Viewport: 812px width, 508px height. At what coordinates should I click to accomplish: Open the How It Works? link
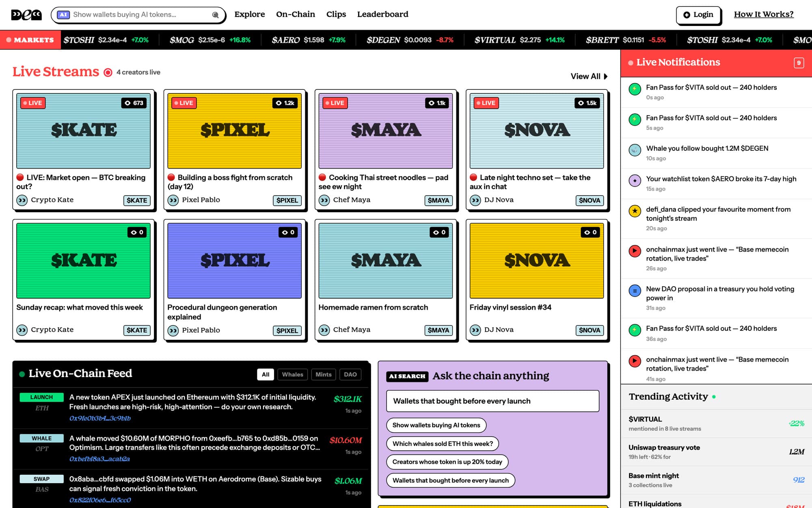764,14
